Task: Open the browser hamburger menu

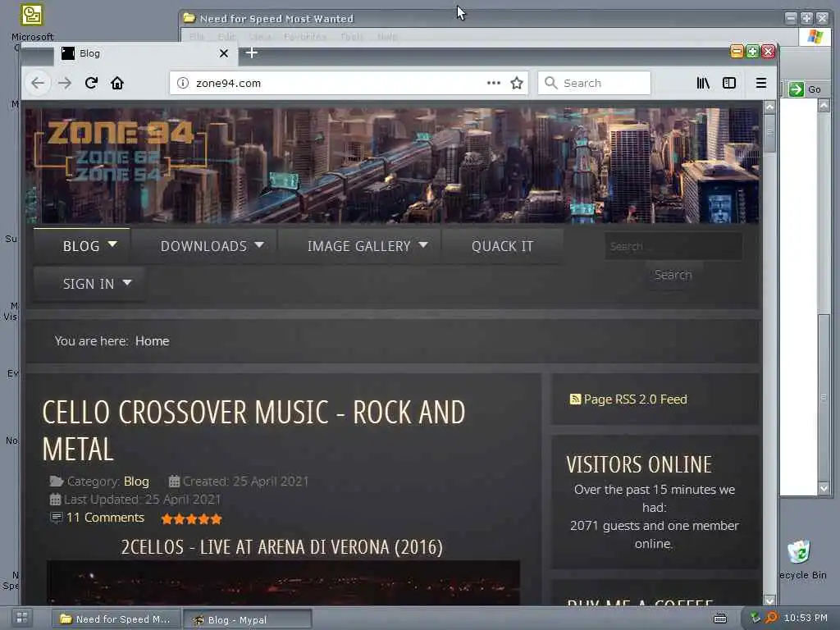Action: pos(760,83)
